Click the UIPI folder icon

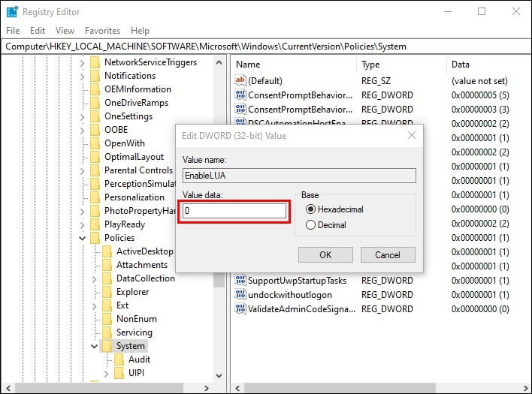click(x=119, y=373)
